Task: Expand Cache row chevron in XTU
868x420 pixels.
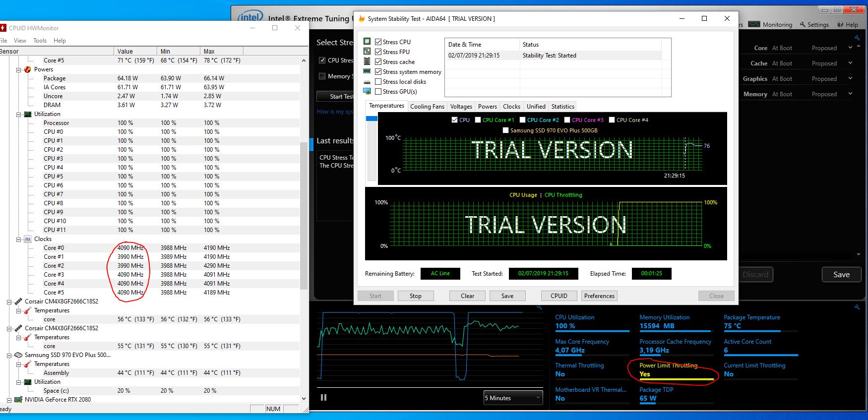Action: (x=850, y=63)
